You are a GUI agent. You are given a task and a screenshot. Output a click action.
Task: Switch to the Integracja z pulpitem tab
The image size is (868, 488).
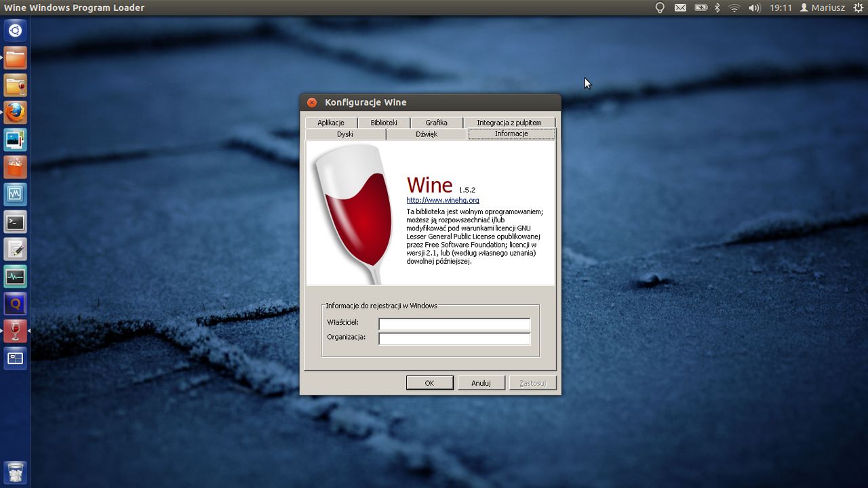coord(509,123)
